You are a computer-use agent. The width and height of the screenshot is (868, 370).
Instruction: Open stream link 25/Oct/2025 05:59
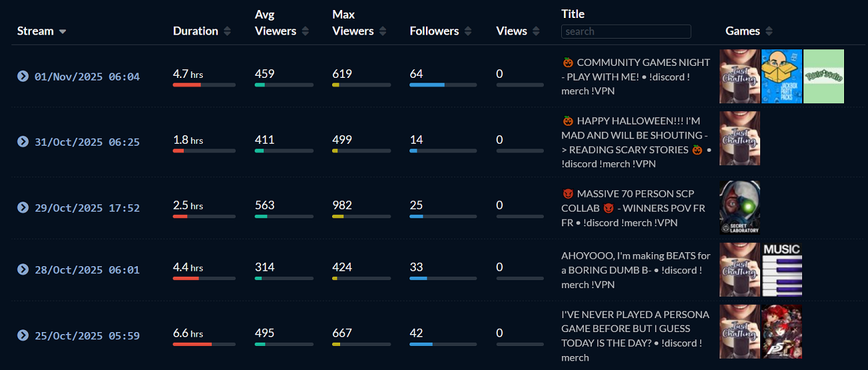pos(87,335)
